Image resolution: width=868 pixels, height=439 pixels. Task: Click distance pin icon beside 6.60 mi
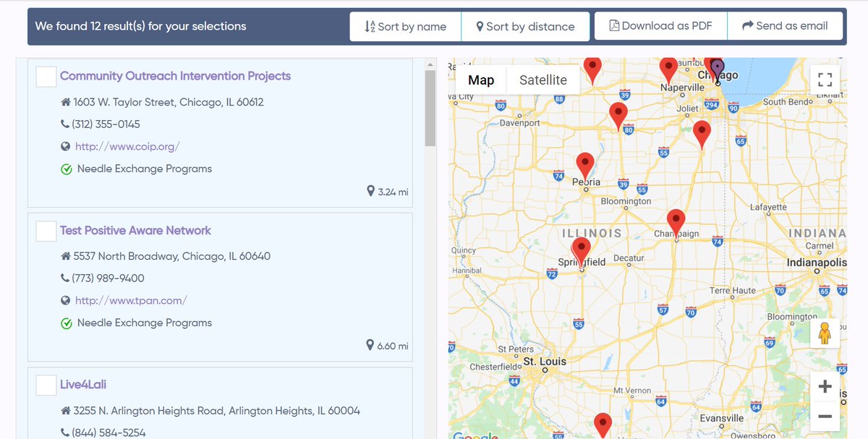371,346
